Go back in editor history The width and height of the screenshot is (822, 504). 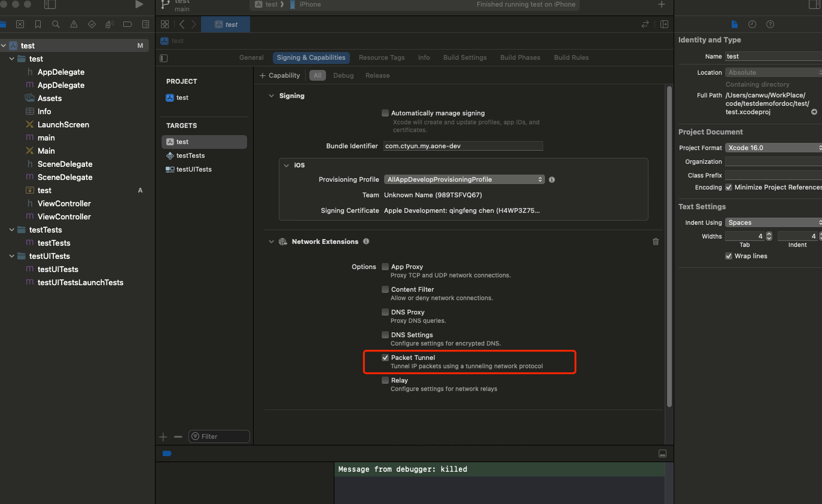tap(182, 25)
